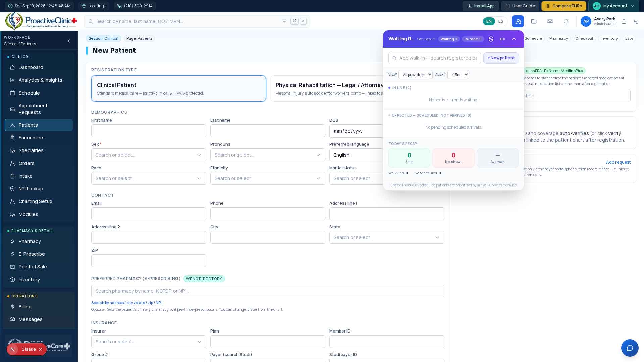Click the Compare EHRs button

click(x=564, y=6)
